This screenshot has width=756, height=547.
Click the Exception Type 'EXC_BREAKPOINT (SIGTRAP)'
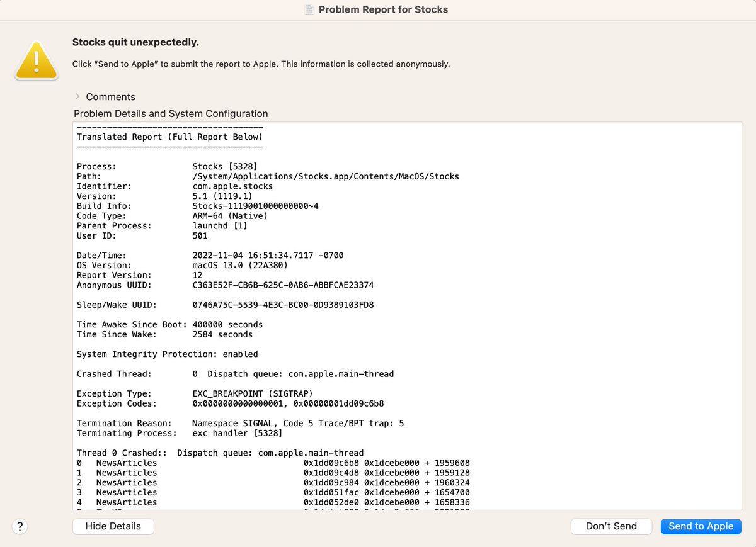253,393
